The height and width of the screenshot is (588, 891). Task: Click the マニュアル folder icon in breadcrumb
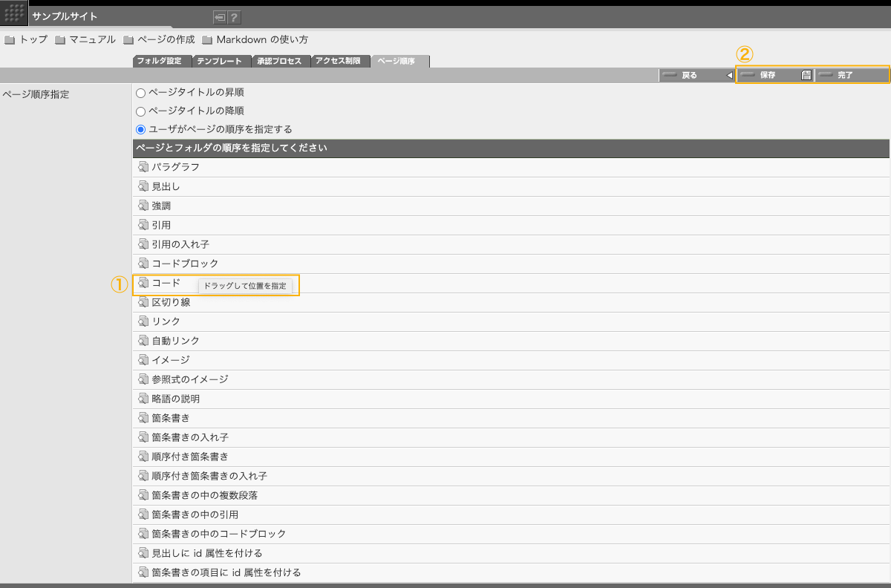click(x=59, y=40)
